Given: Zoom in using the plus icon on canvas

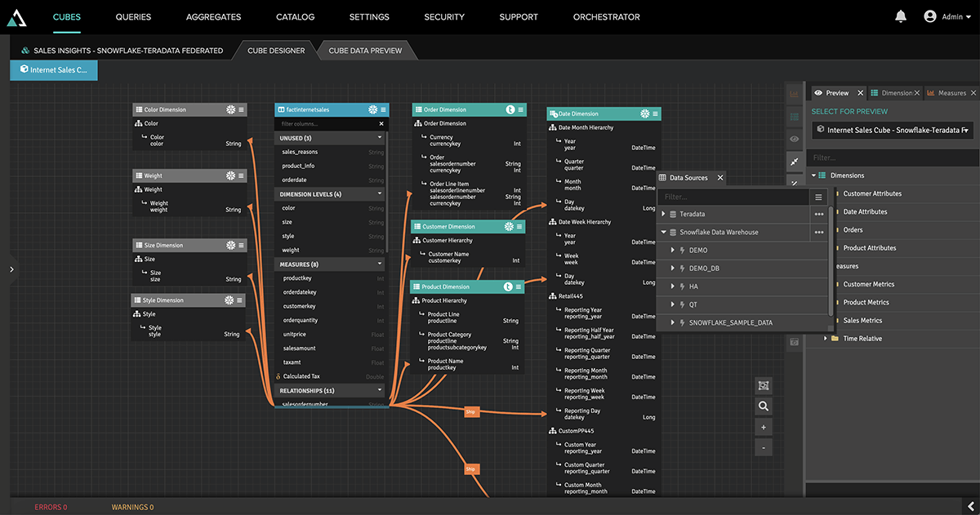Looking at the screenshot, I should pos(764,426).
